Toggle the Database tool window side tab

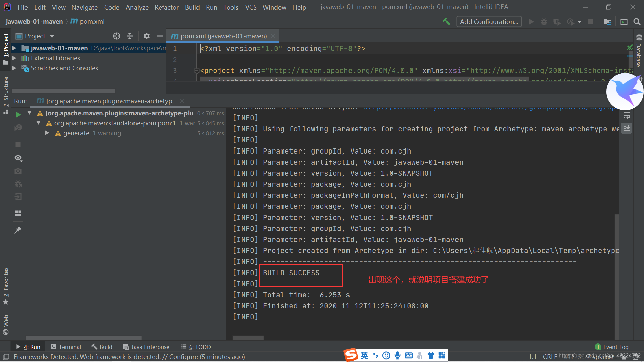[x=639, y=51]
